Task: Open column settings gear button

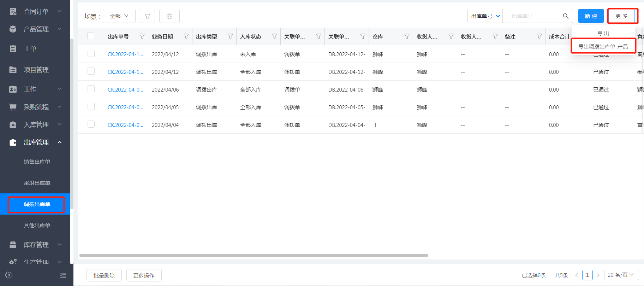Action: 169,16
